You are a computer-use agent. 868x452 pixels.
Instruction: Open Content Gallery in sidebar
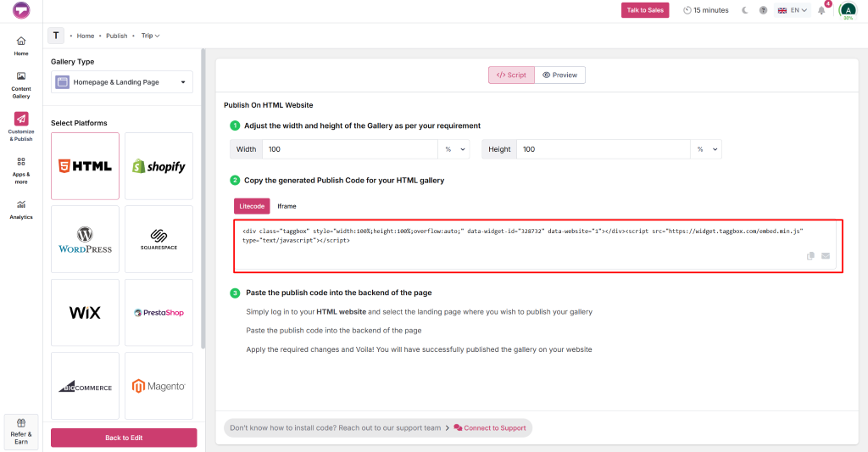coord(21,85)
